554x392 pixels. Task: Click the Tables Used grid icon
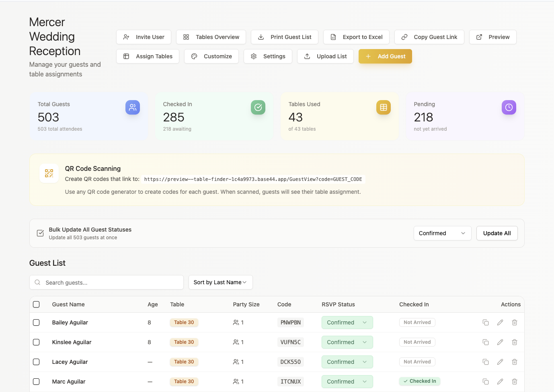(384, 107)
